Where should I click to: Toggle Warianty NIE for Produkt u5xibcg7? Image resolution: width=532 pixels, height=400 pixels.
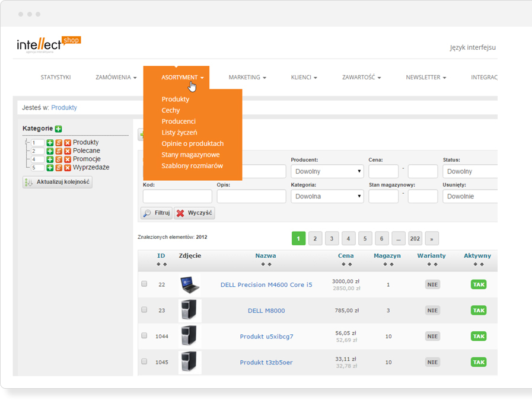pyautogui.click(x=432, y=336)
